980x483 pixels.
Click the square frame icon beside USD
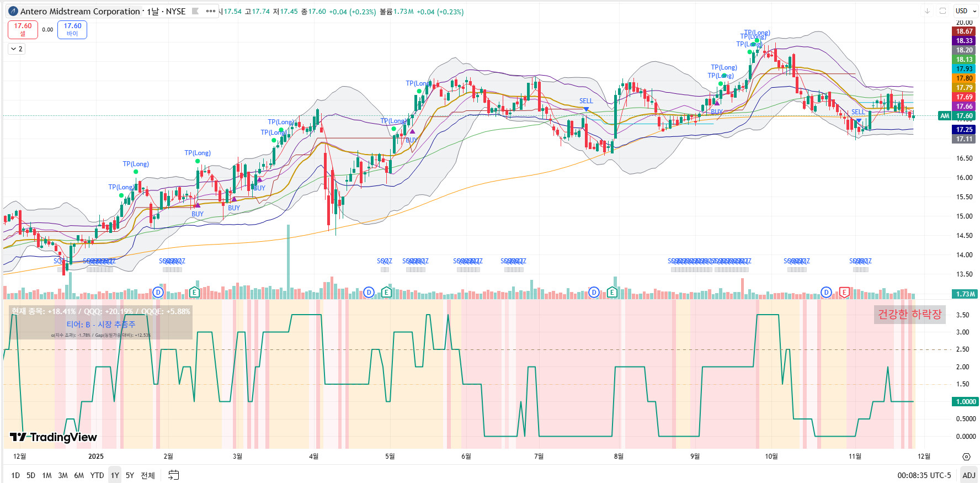click(x=942, y=11)
